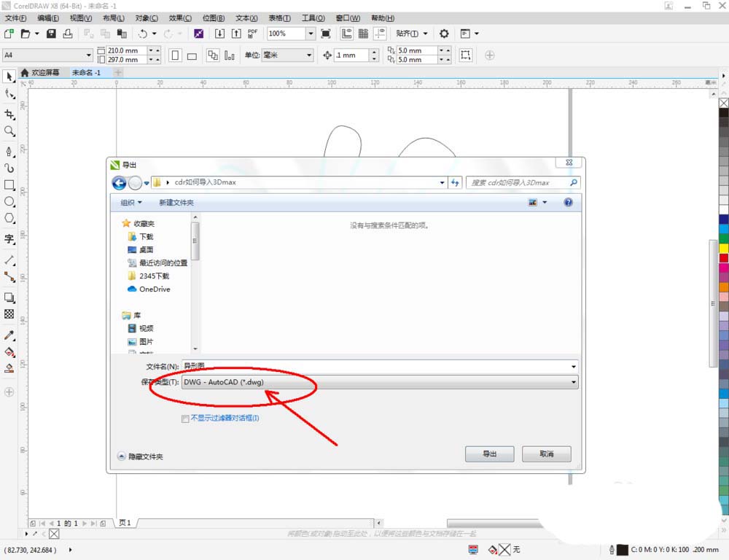Open the address path dropdown arrow
The height and width of the screenshot is (560, 729).
[442, 183]
